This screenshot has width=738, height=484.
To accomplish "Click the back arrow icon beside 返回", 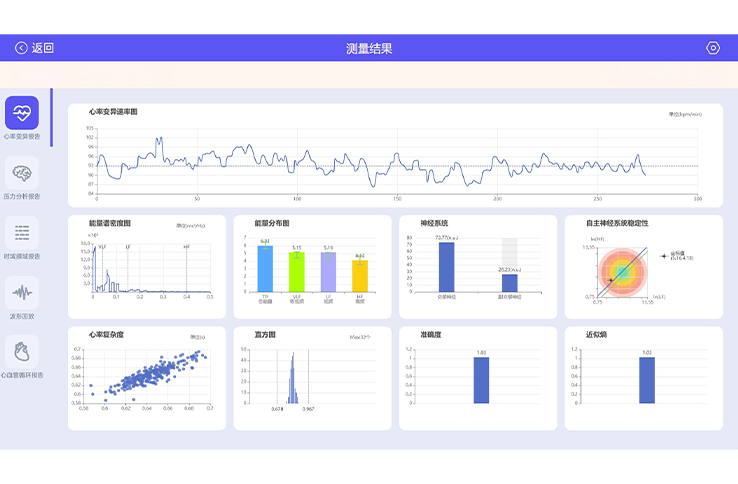I will 21,48.
